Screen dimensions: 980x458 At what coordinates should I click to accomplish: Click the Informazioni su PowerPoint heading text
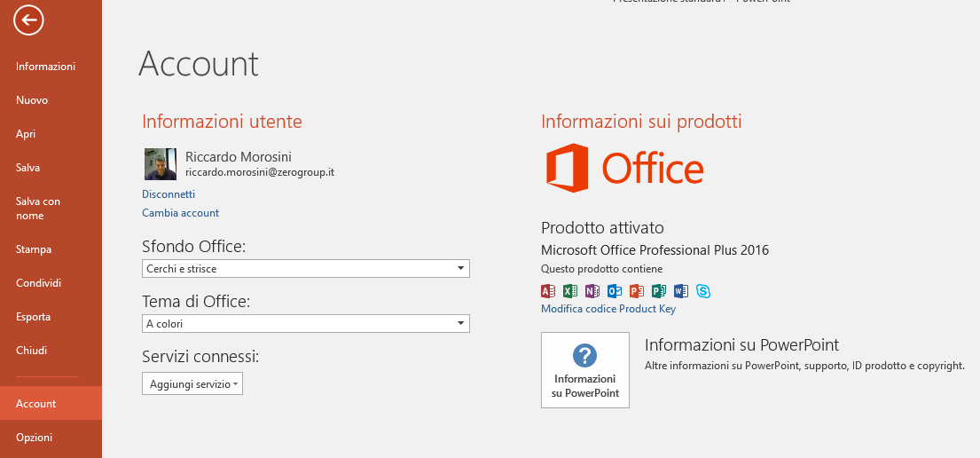pos(742,344)
